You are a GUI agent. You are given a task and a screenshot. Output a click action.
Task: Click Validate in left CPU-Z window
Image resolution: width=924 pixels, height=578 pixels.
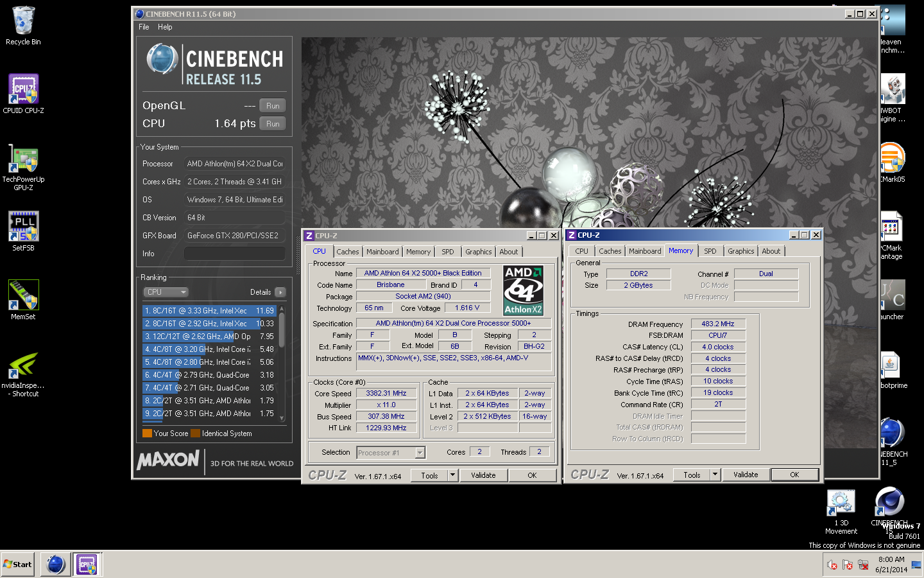coord(483,476)
